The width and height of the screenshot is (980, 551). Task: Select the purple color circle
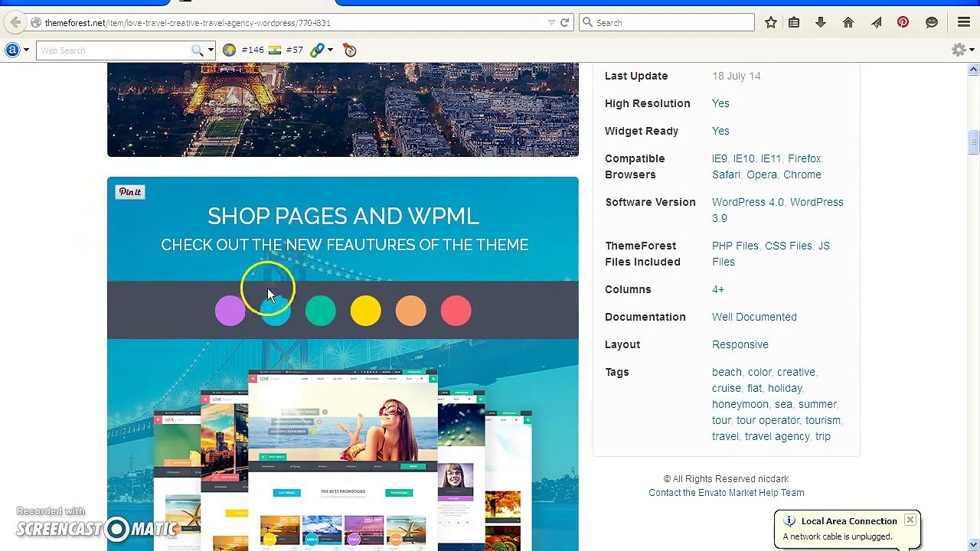coord(230,311)
